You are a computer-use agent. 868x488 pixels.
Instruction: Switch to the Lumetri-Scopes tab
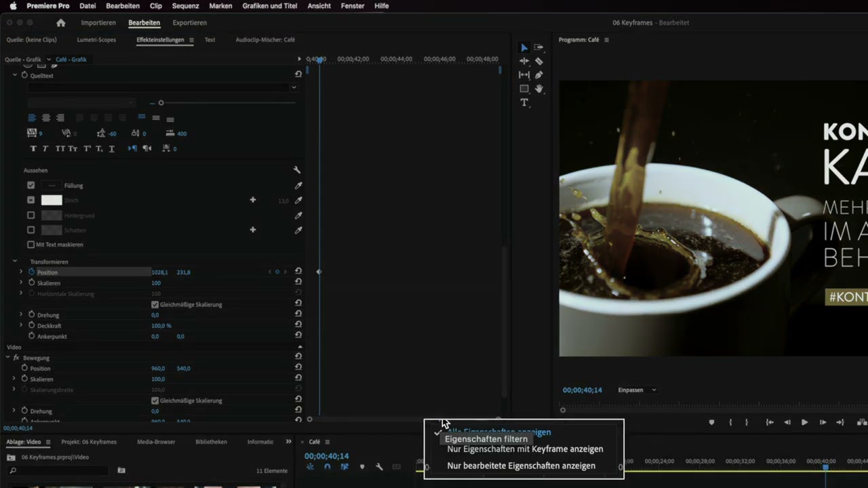pyautogui.click(x=96, y=39)
